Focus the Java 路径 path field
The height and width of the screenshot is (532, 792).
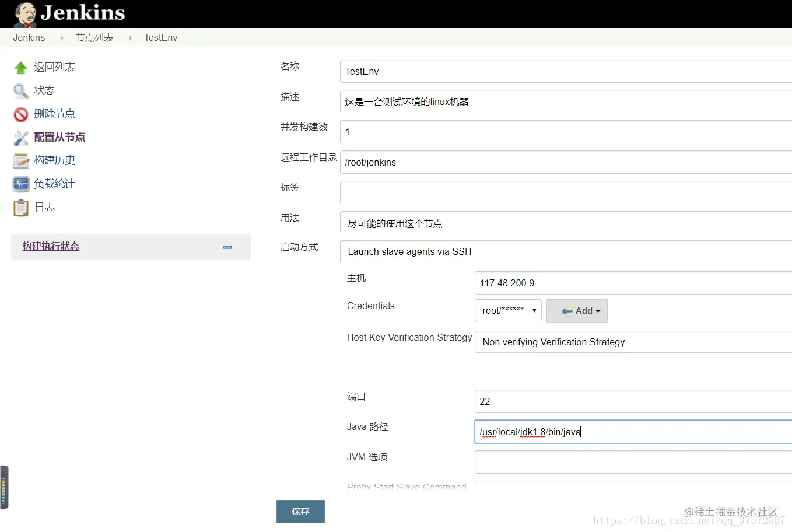tap(633, 432)
